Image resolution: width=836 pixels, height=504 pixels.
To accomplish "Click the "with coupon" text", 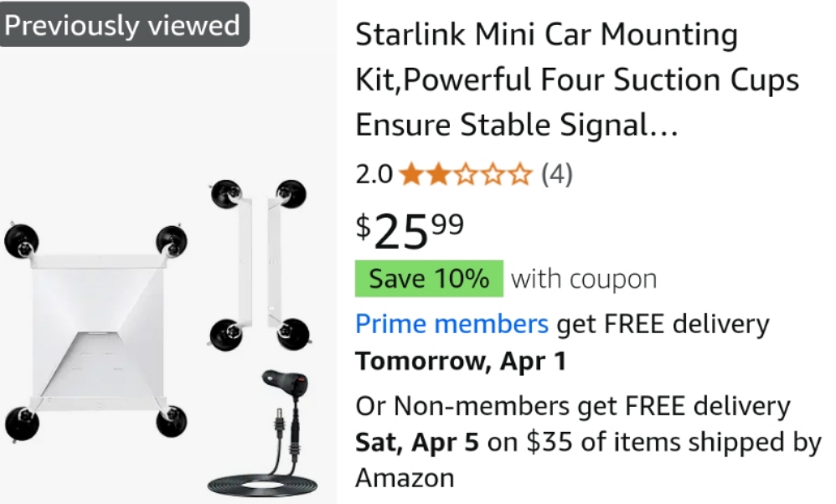I will 584,279.
